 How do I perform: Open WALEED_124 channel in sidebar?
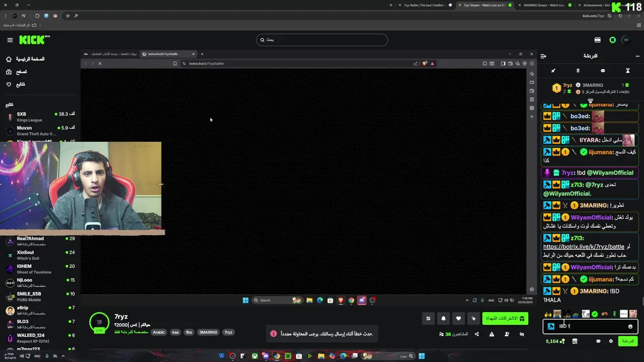(40, 338)
